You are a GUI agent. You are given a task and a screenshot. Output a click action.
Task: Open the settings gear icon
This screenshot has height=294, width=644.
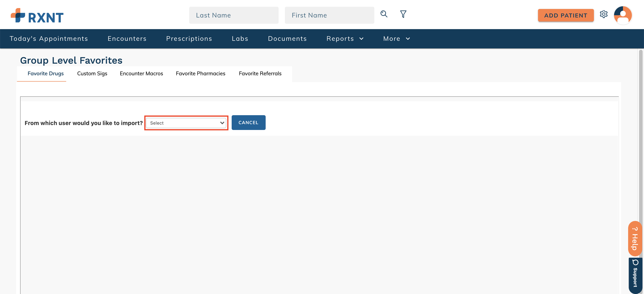604,15
